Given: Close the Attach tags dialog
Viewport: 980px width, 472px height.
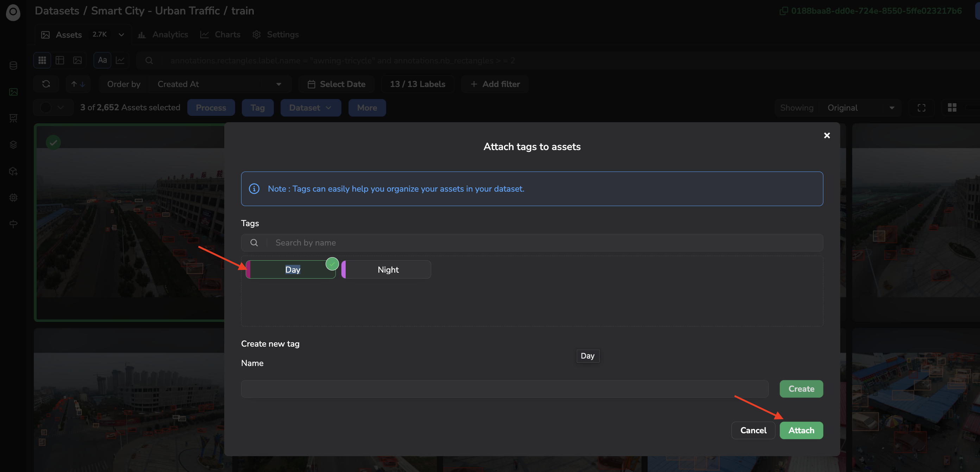Looking at the screenshot, I should 827,136.
